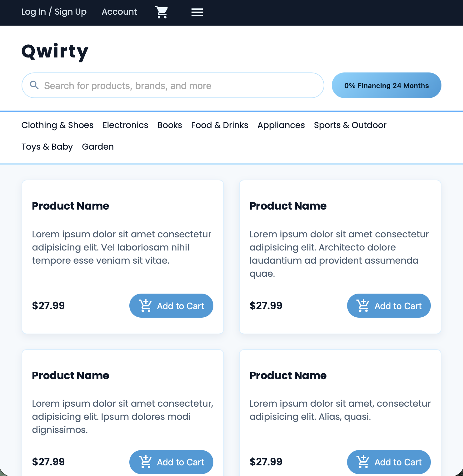Click the 0% Financing 24 Months button
Viewport: 463px width, 476px height.
tap(386, 85)
